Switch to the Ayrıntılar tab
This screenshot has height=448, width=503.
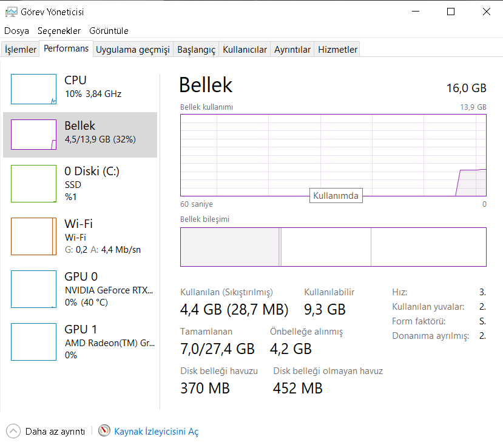(292, 50)
